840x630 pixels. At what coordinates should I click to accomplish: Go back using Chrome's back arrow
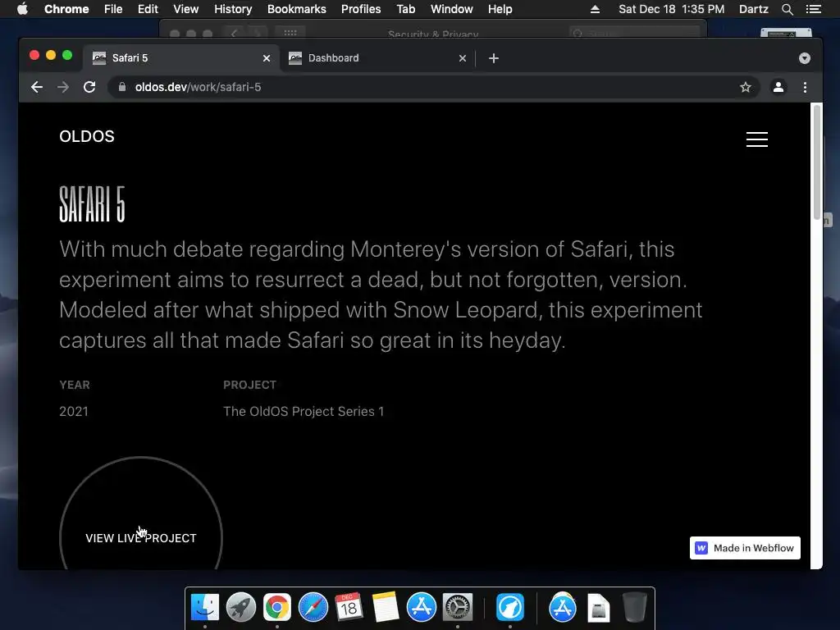(36, 87)
